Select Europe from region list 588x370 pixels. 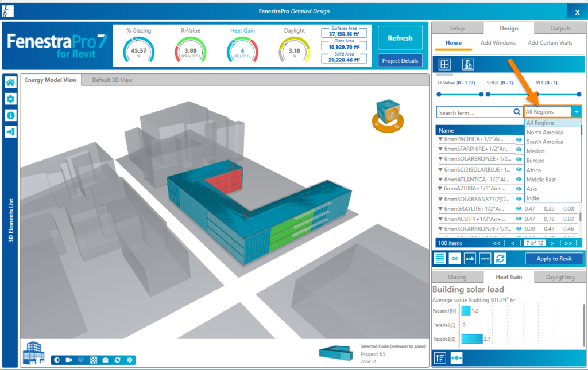click(553, 161)
